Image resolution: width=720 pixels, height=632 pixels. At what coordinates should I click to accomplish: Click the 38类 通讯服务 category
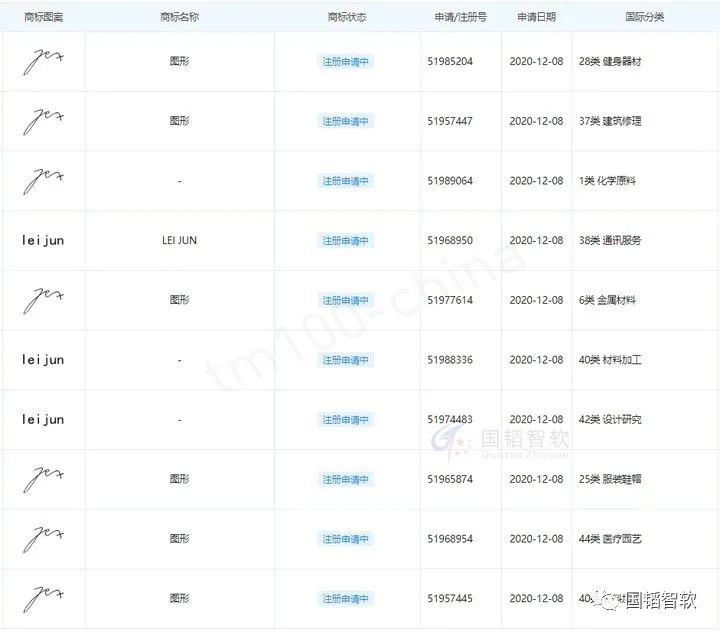point(610,241)
